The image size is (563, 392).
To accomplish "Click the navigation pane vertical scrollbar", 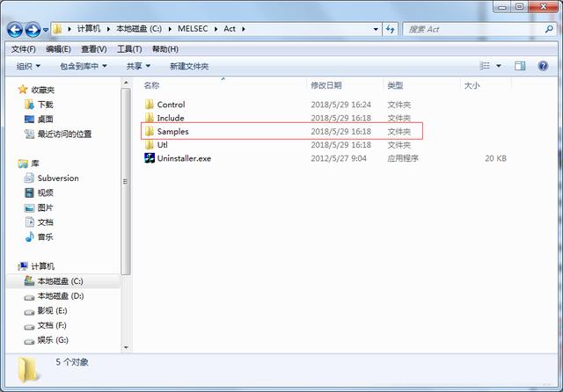I will pyautogui.click(x=127, y=176).
